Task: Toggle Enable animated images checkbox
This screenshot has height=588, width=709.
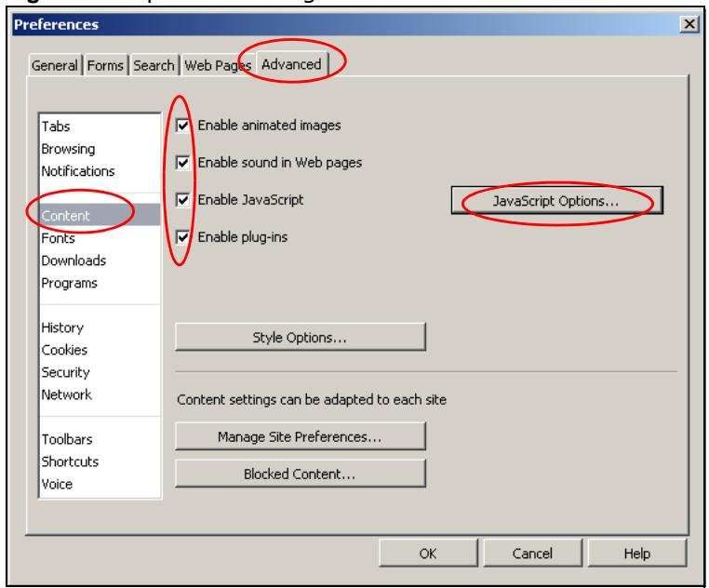Action: coord(182,126)
